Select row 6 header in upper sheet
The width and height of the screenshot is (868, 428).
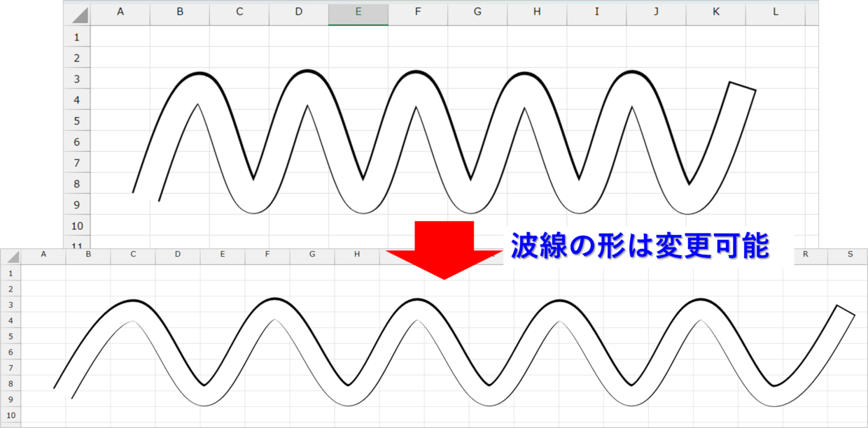coord(77,142)
